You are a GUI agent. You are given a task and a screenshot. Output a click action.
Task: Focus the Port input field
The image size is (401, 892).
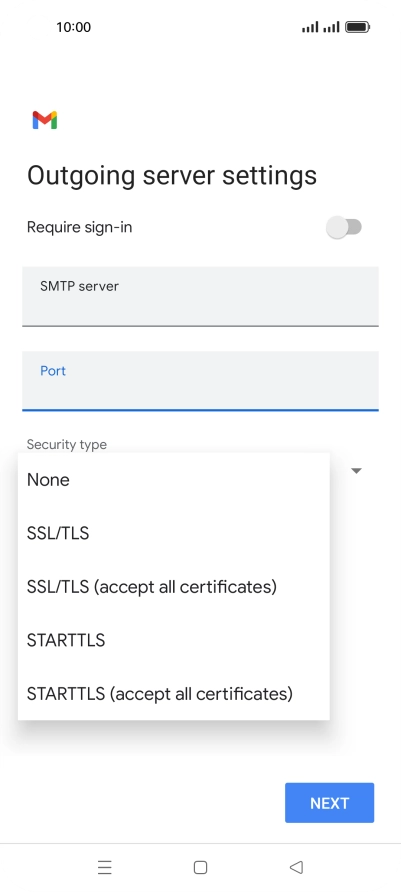coord(200,381)
